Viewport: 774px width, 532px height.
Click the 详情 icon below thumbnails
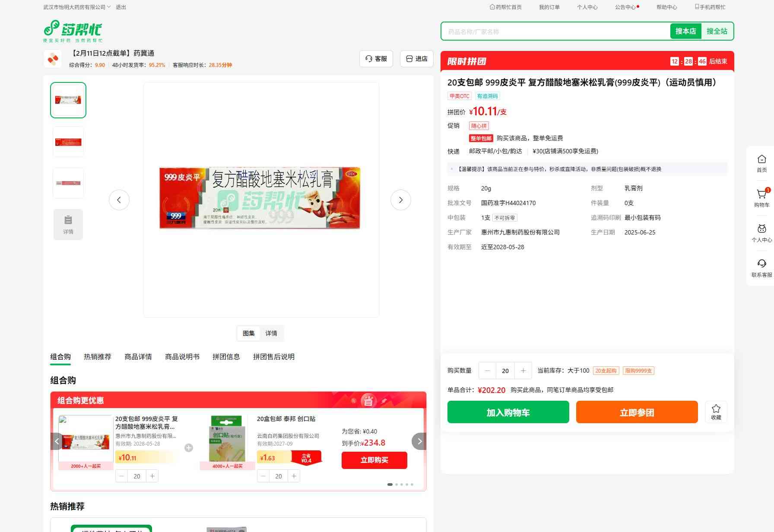point(68,224)
